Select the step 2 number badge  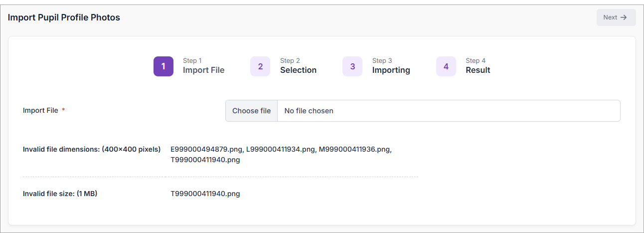click(x=260, y=66)
